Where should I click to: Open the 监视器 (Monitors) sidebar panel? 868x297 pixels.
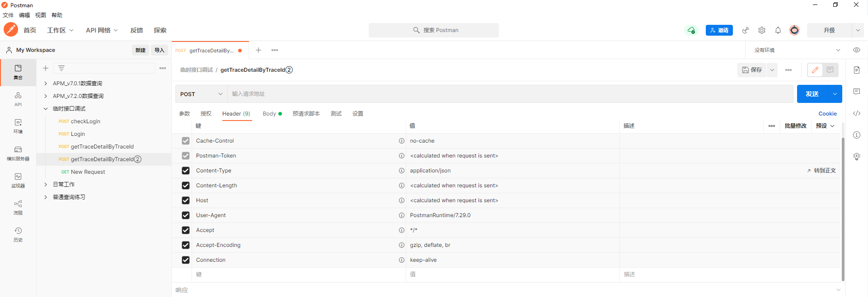pos(18,181)
